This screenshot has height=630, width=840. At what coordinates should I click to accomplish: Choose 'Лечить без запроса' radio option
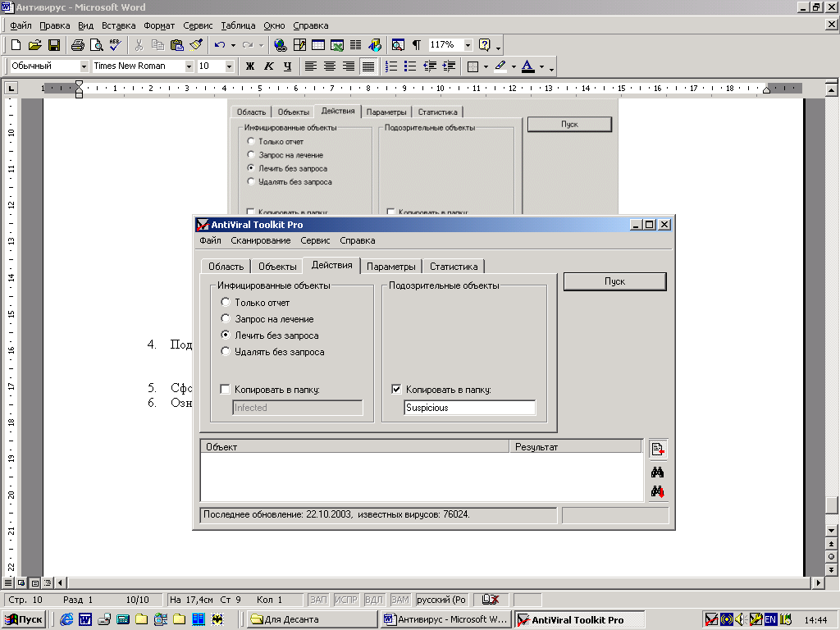[x=226, y=335]
